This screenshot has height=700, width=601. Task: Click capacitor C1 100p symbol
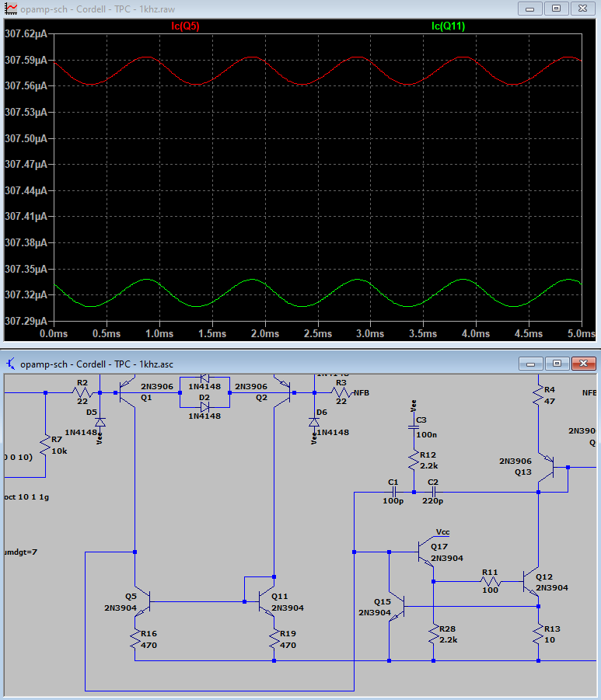(393, 492)
